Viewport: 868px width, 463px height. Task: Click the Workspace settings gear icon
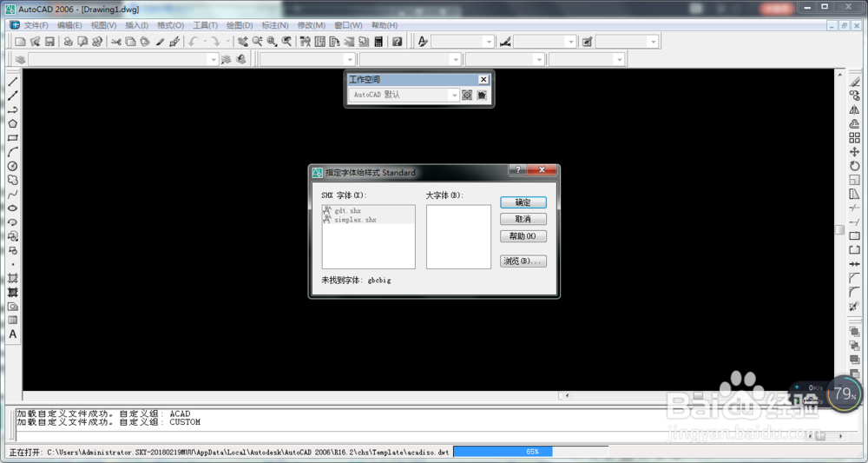click(467, 95)
